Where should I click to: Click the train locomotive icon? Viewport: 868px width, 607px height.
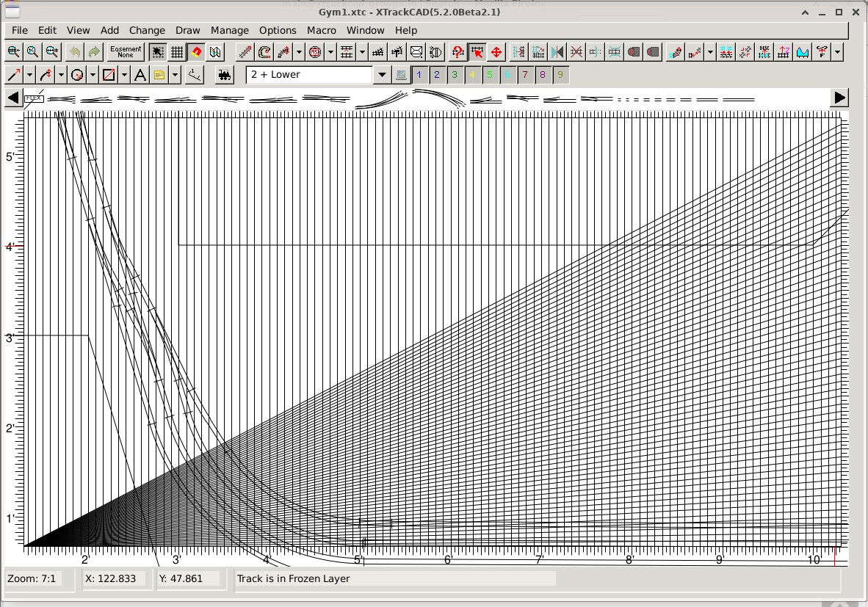224,75
